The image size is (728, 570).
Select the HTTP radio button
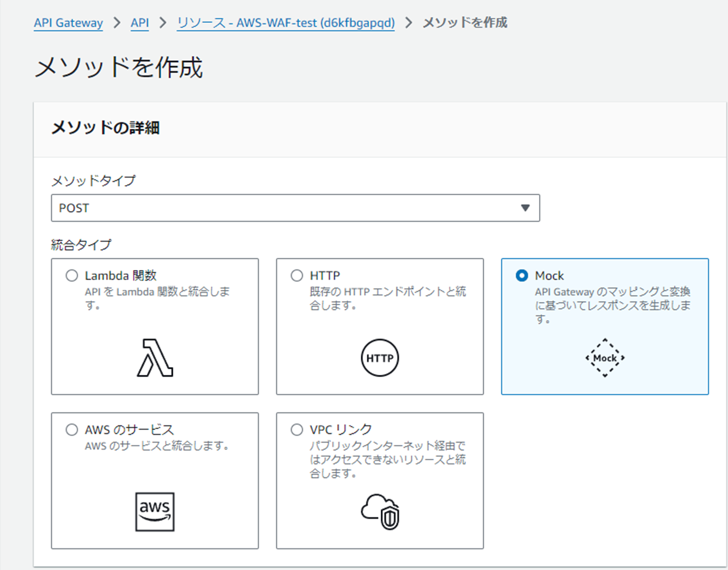pos(297,276)
